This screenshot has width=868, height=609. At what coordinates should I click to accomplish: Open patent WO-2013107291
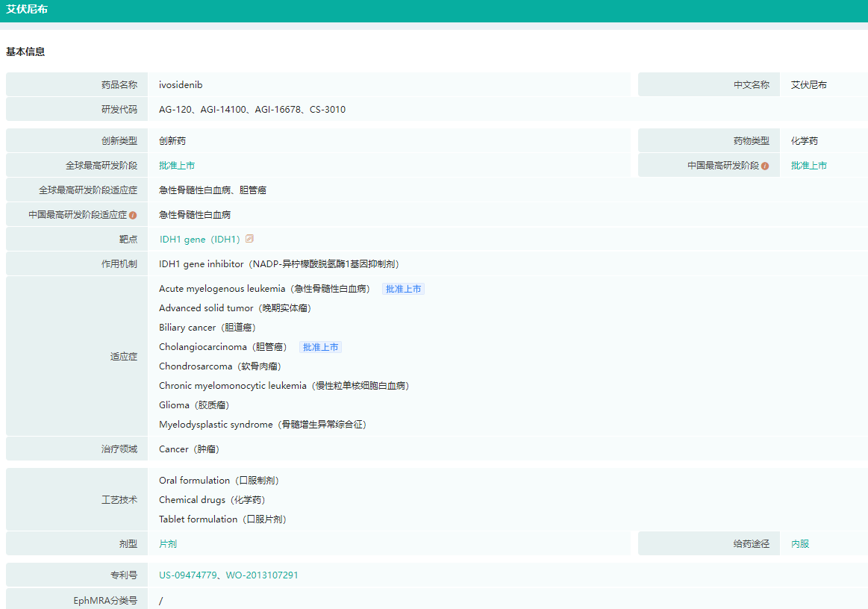click(x=262, y=575)
